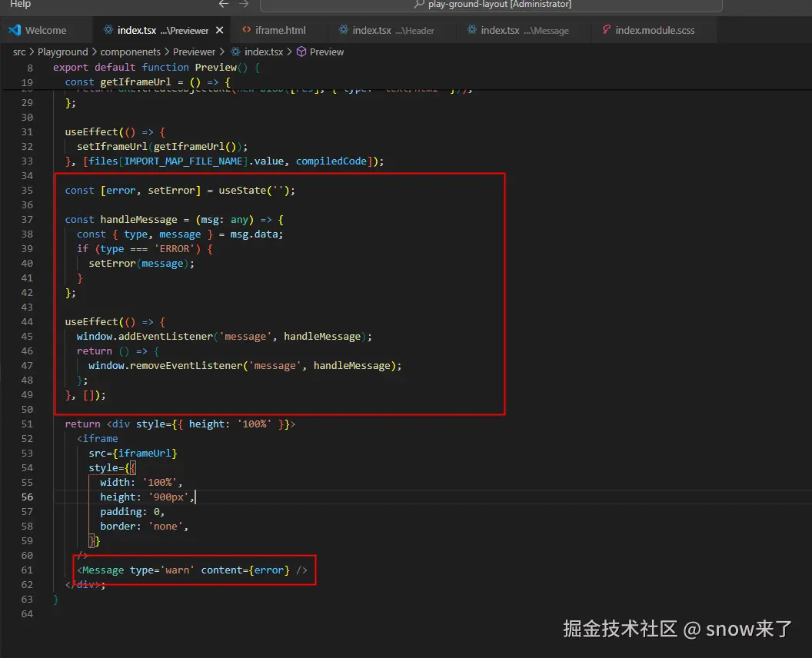The height and width of the screenshot is (658, 812).
Task: Click 'handleMessage' declaration on line 37
Action: tap(138, 220)
